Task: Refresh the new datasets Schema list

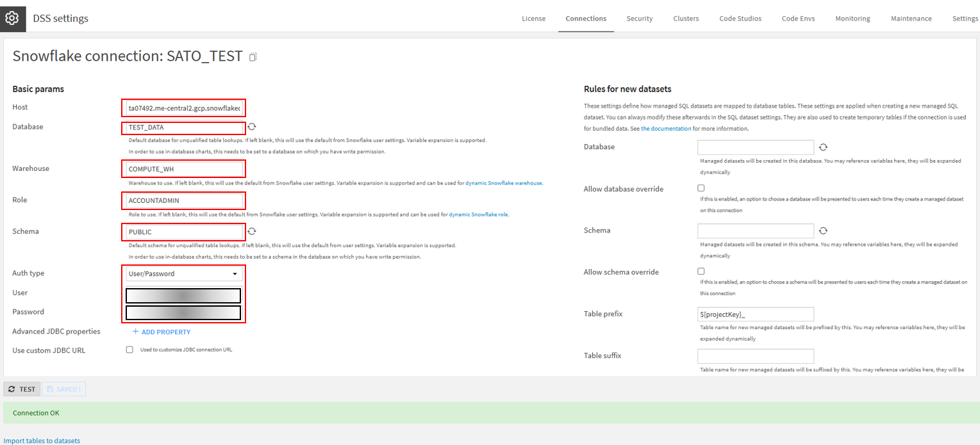Action: (x=823, y=231)
